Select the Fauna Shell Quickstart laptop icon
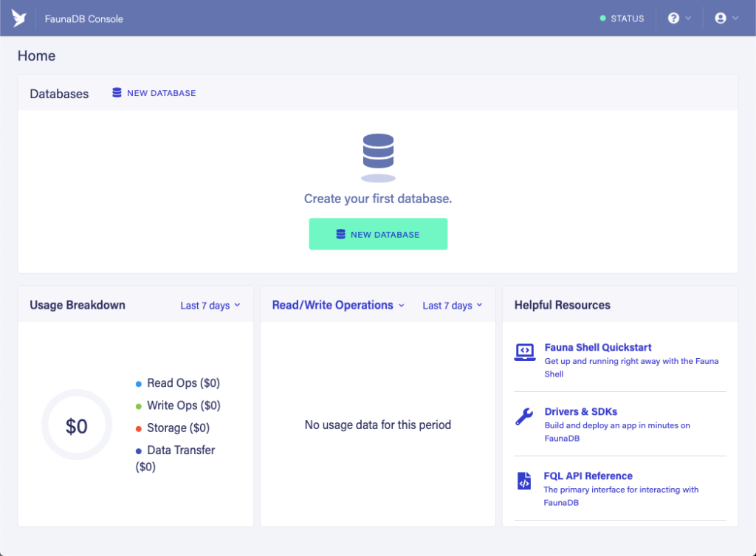756x556 pixels. [x=524, y=353]
